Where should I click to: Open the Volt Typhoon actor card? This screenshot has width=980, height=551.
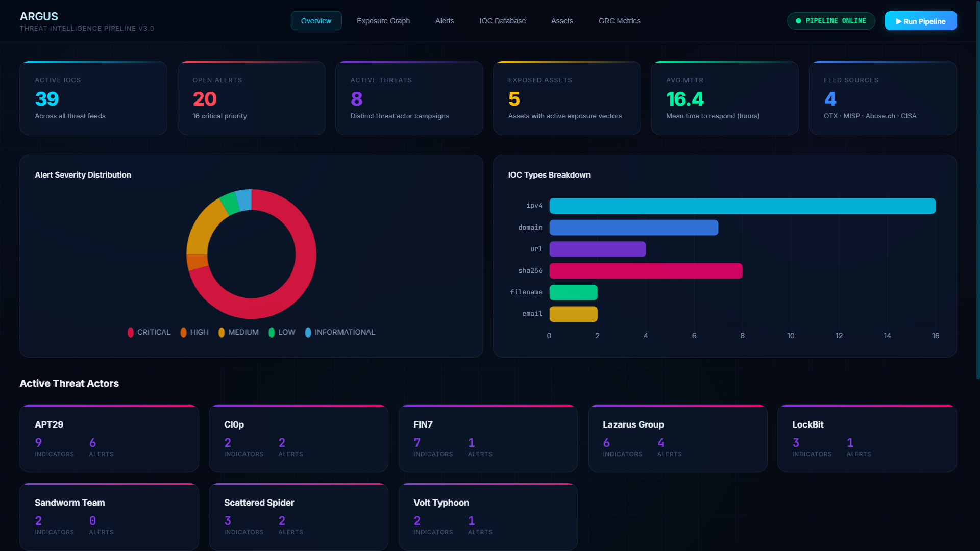pos(488,516)
